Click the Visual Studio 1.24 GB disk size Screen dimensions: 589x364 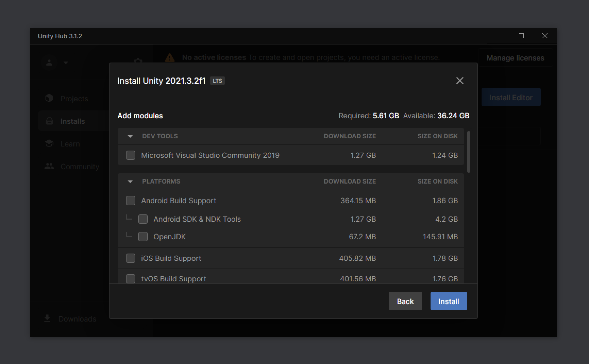[445, 155]
